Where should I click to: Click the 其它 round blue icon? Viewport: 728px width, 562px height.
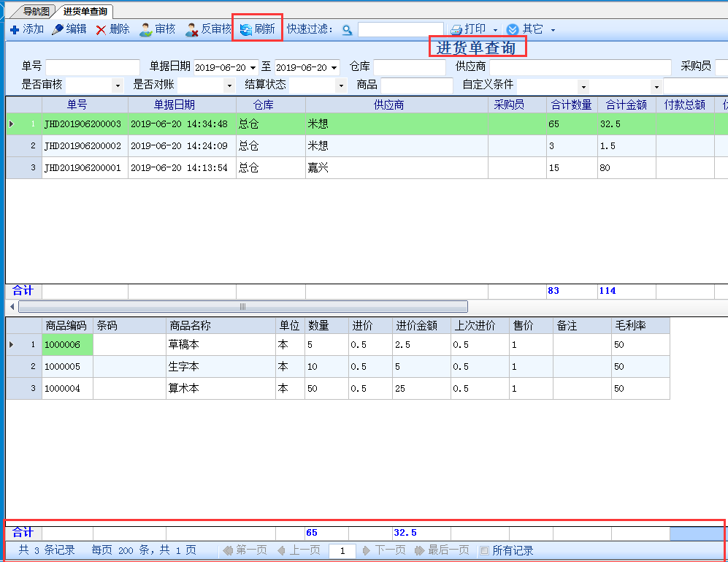point(513,30)
